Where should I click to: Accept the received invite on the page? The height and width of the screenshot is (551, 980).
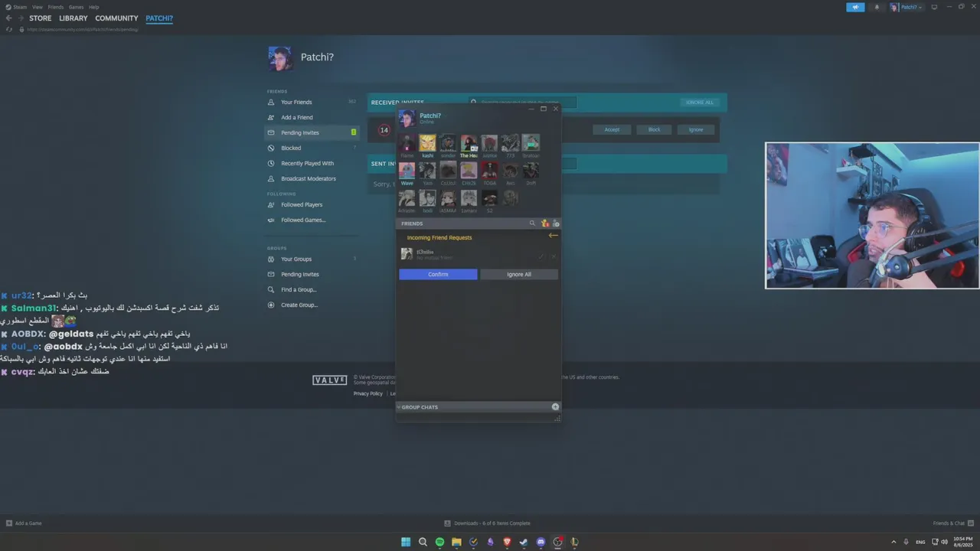tap(612, 129)
